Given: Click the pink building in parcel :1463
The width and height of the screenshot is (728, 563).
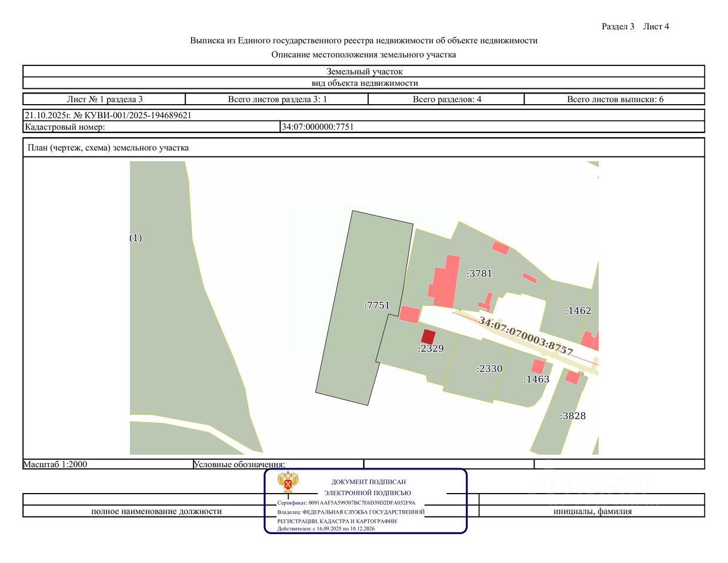Looking at the screenshot, I should [538, 366].
